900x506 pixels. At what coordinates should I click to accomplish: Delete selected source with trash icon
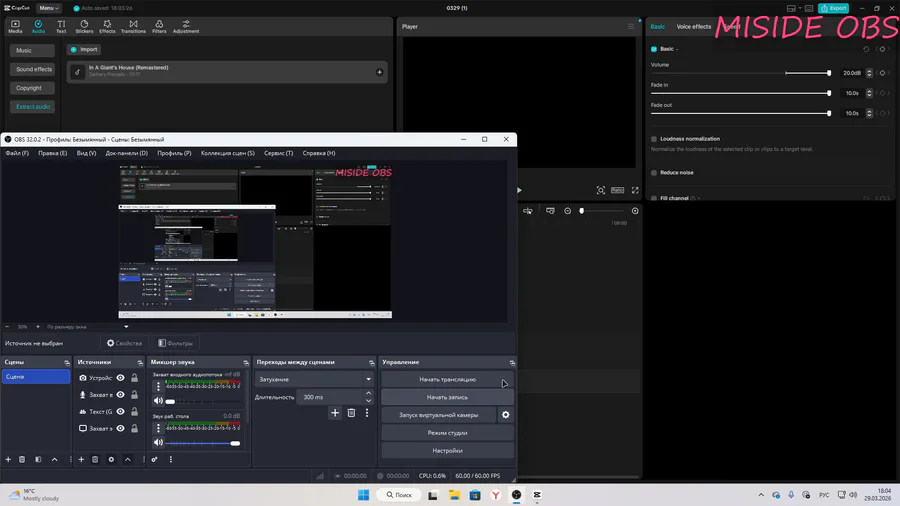tap(95, 460)
